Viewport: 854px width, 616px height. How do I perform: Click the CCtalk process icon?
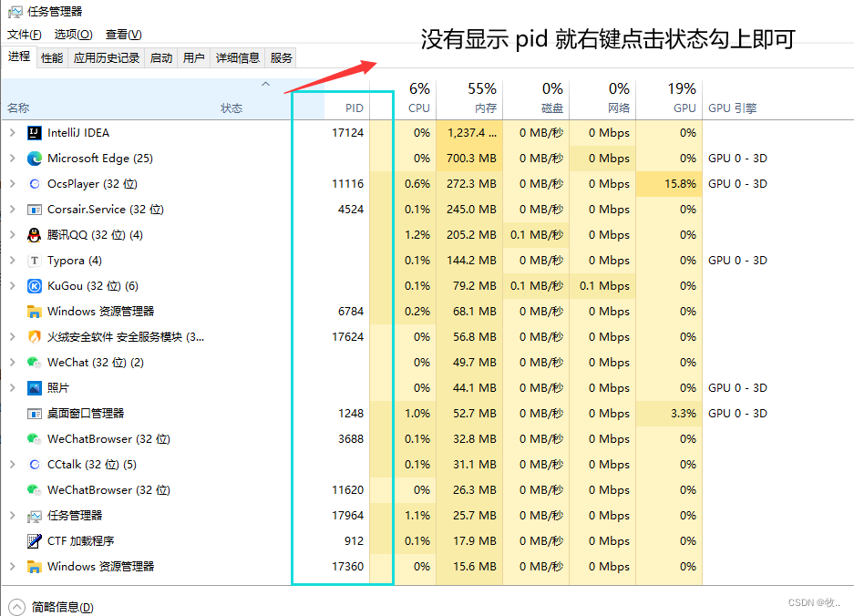tap(35, 465)
